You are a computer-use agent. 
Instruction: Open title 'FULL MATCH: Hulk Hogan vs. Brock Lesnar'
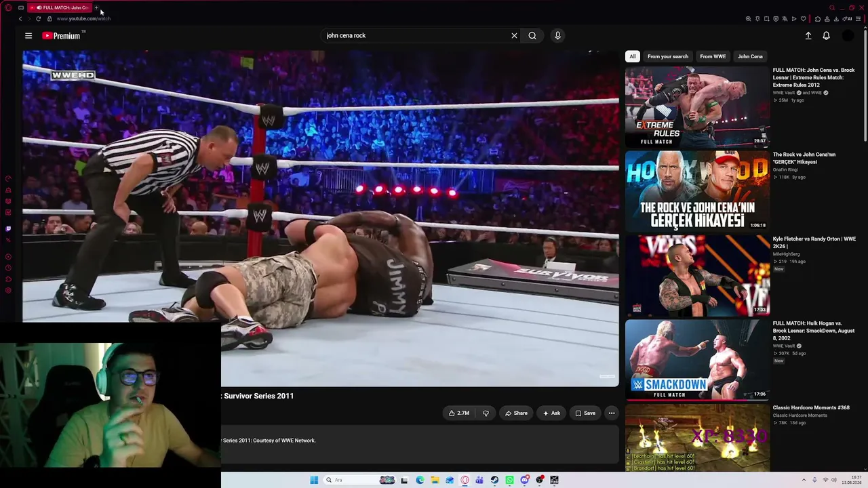click(x=814, y=331)
